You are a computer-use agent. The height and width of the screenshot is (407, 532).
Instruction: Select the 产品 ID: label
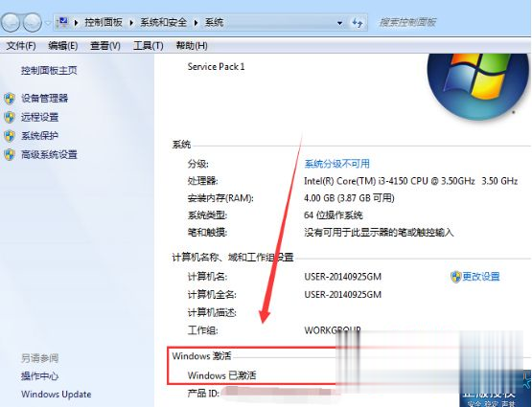(203, 393)
